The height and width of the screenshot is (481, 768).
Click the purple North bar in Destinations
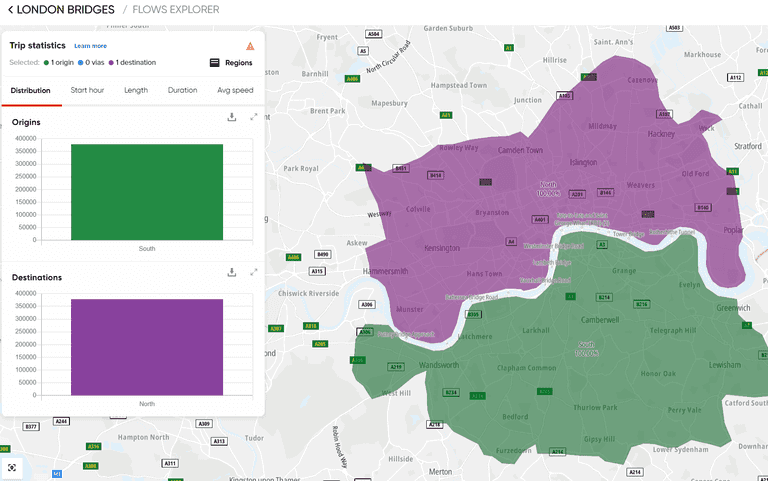(x=146, y=347)
